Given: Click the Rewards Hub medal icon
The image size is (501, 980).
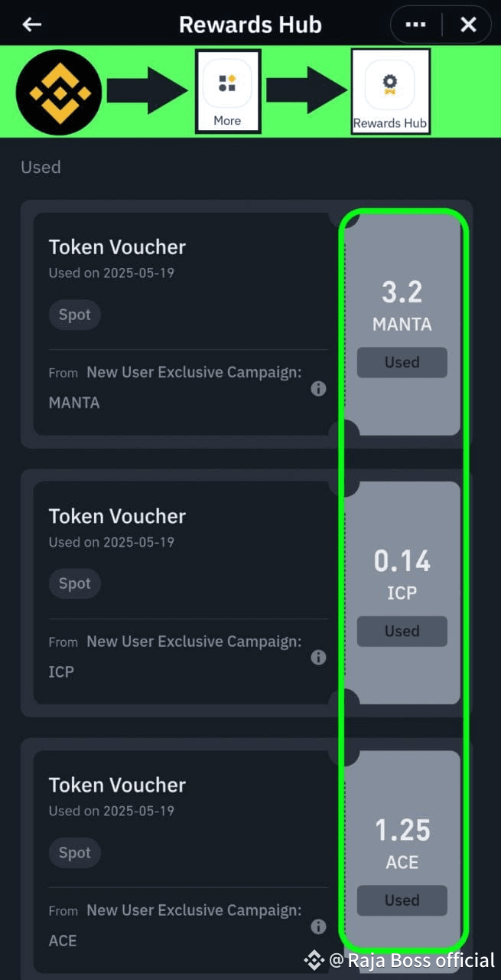Looking at the screenshot, I should tap(390, 84).
